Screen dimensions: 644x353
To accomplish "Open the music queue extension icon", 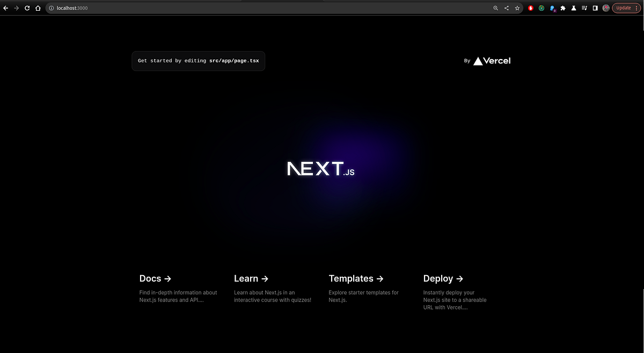I will (584, 8).
